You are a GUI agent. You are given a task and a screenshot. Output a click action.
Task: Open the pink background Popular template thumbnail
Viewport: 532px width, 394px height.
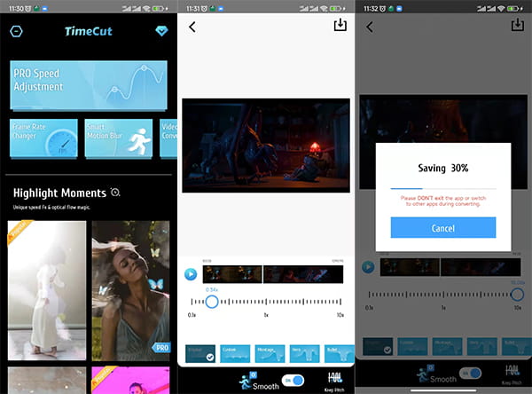[x=130, y=380]
